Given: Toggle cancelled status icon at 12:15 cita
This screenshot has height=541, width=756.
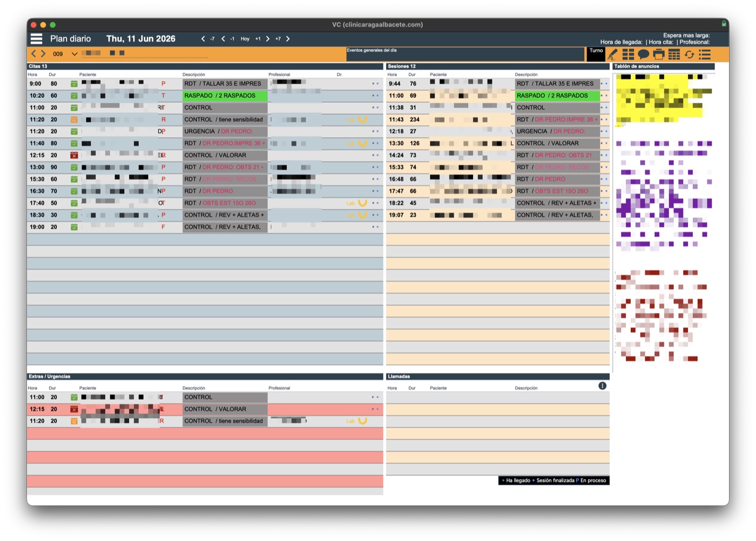Looking at the screenshot, I should click(74, 155).
